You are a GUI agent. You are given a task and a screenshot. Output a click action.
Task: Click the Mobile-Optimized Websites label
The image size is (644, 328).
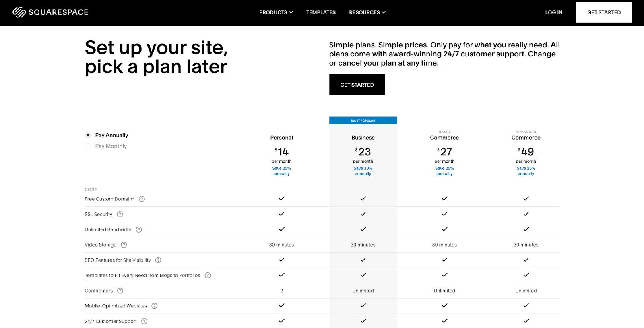(116, 306)
